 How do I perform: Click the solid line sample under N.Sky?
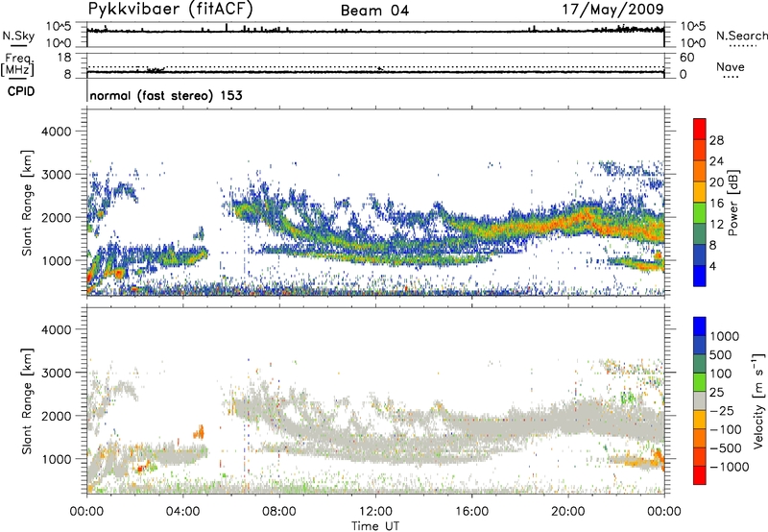[18, 45]
